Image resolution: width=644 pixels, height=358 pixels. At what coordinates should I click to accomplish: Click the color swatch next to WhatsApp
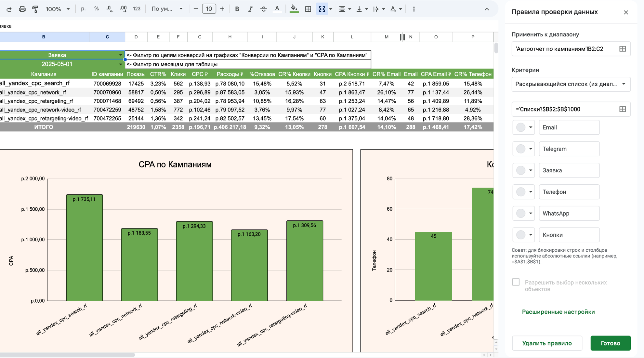point(521,213)
